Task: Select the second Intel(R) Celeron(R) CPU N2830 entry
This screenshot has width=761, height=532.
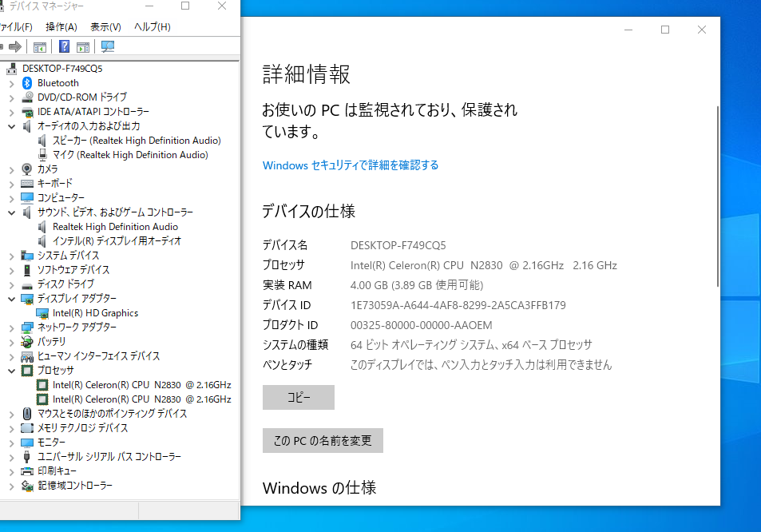Action: tap(141, 399)
